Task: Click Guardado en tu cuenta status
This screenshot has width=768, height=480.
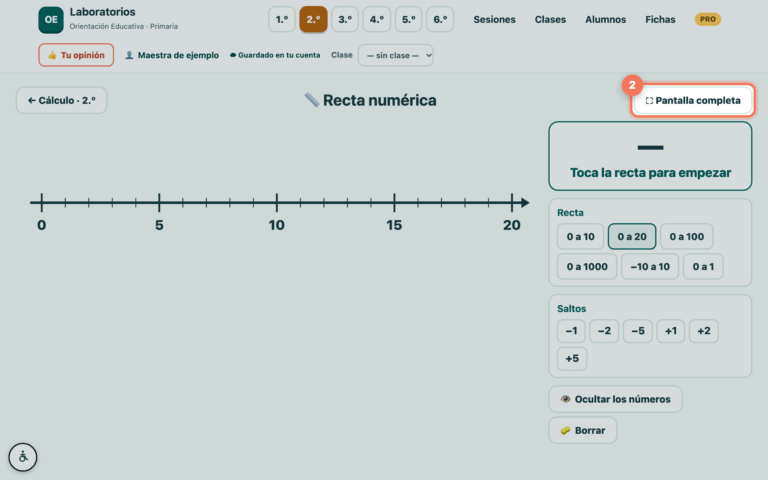Action: click(275, 55)
